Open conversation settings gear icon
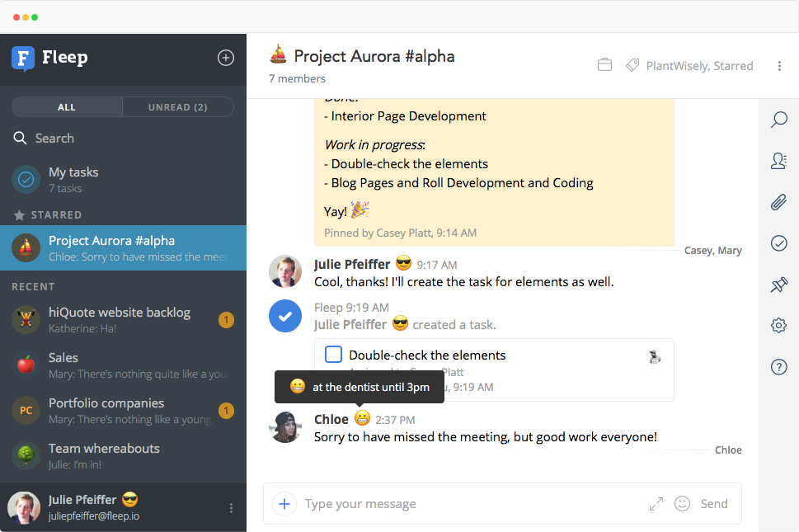Image resolution: width=799 pixels, height=532 pixels. coord(778,325)
